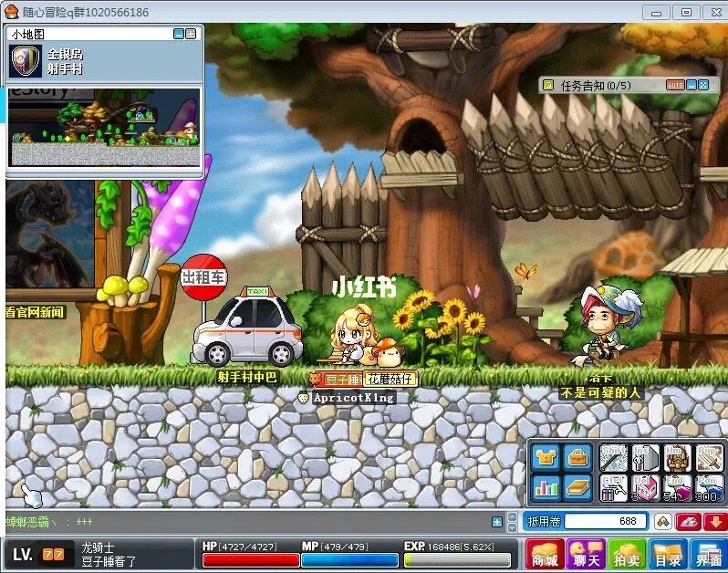Open the skill book icon
Viewport: 728px width, 573px height.
click(x=578, y=488)
